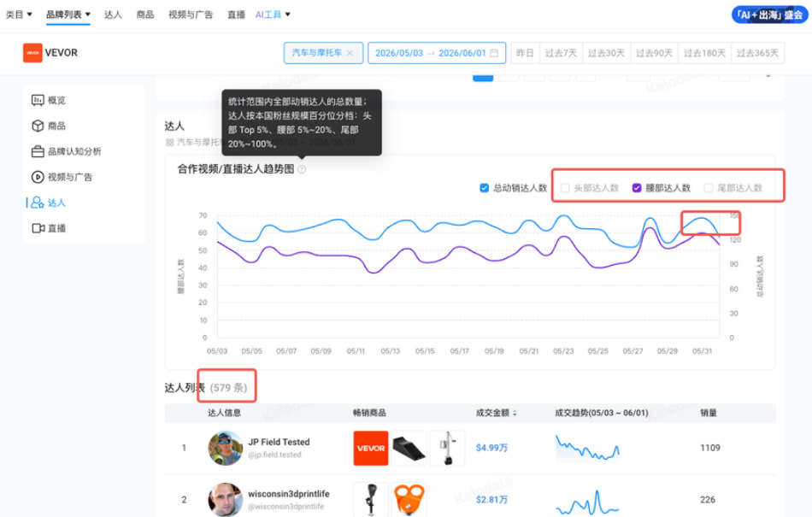Select the 昨日 time range

(525, 53)
